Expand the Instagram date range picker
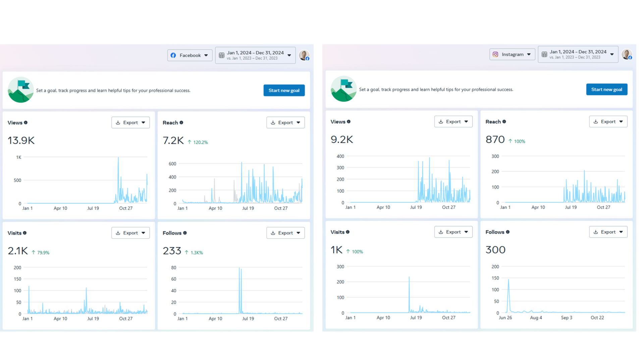644x362 pixels. point(578,54)
